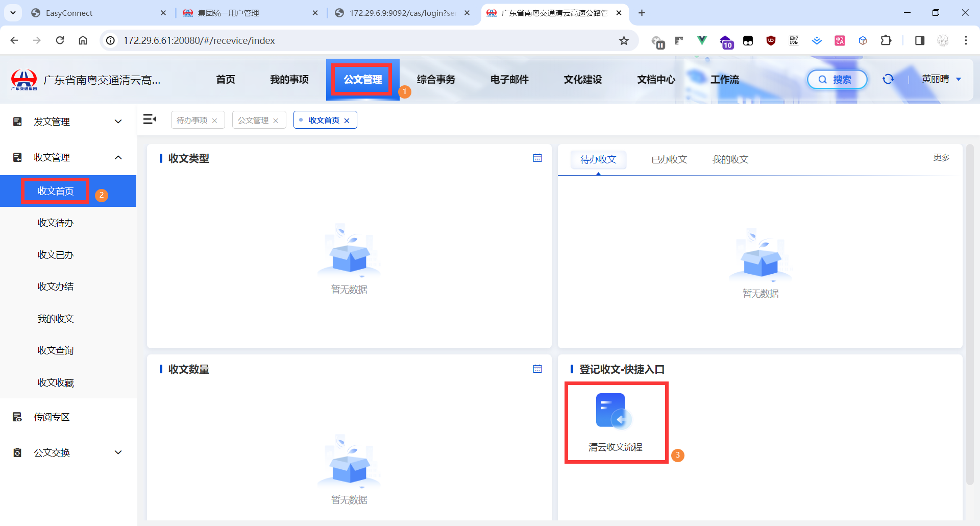This screenshot has height=526, width=980.
Task: View site information icon in address bar
Action: (110, 40)
